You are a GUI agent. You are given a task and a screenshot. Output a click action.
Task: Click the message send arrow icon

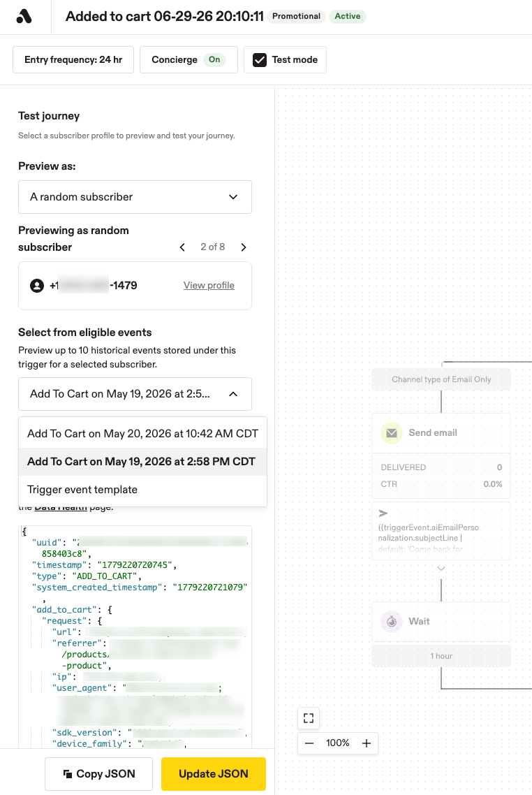(x=383, y=513)
